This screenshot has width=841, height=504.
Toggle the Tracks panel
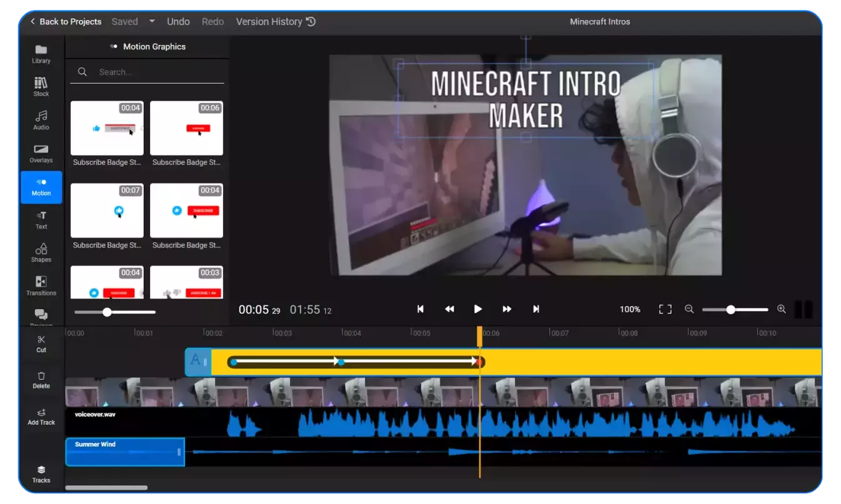(41, 474)
